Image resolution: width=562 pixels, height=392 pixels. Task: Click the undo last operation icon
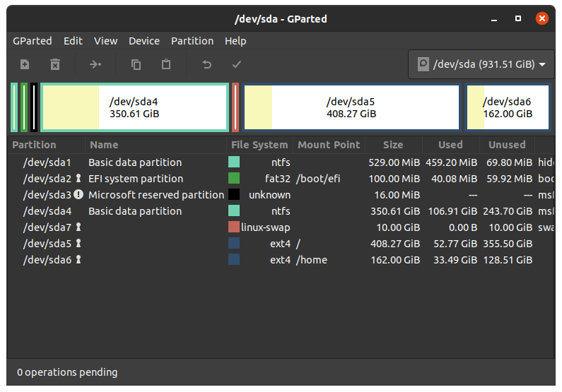pyautogui.click(x=206, y=64)
